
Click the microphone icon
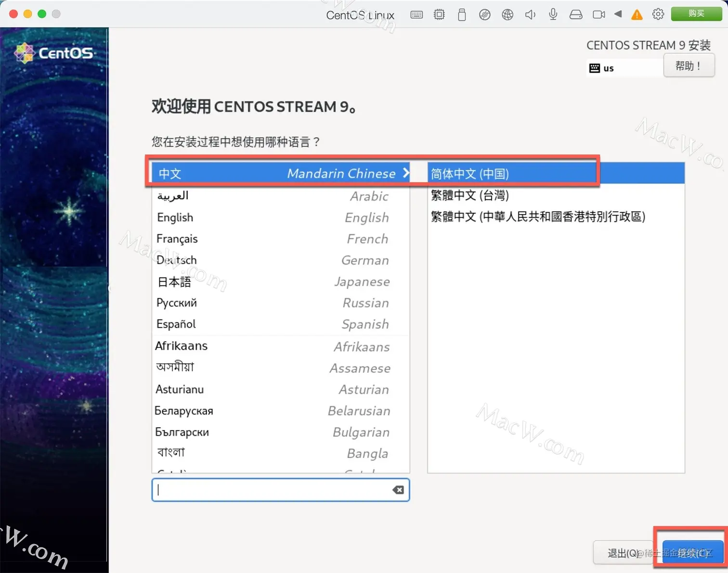click(553, 14)
